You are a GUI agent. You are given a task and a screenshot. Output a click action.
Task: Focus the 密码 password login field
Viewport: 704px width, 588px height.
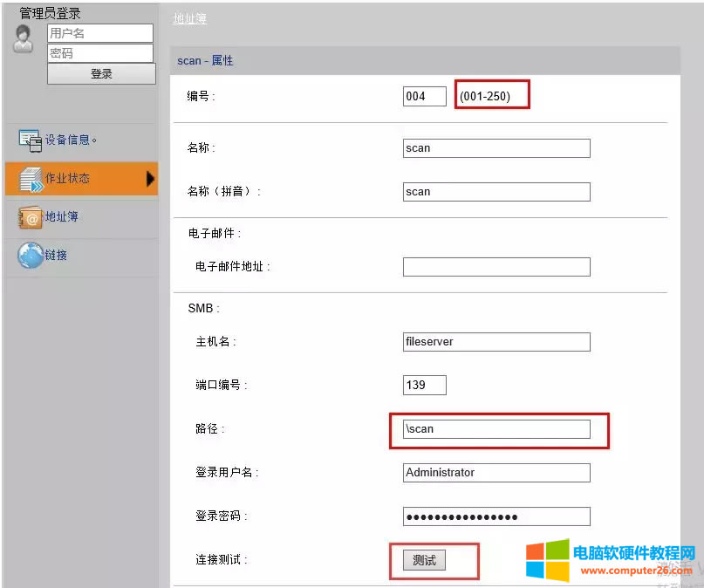(99, 53)
